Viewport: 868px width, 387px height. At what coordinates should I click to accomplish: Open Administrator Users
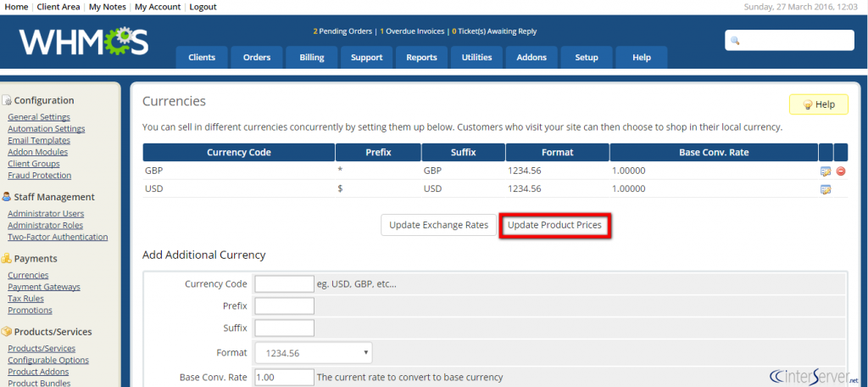point(46,214)
